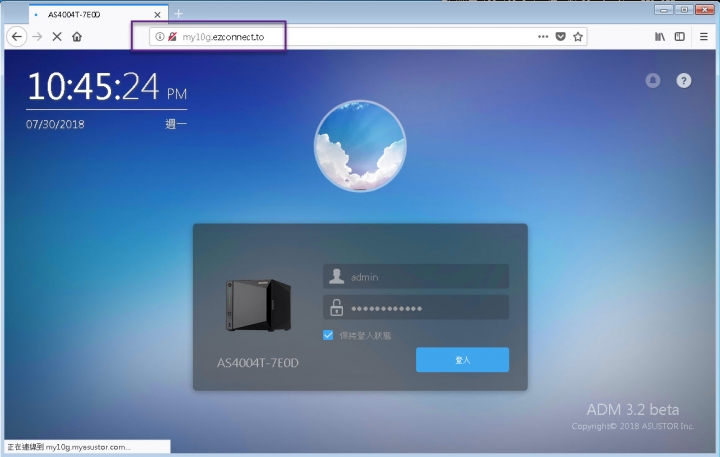Open the Library bookshelf icon
The image size is (720, 457).
(x=660, y=37)
